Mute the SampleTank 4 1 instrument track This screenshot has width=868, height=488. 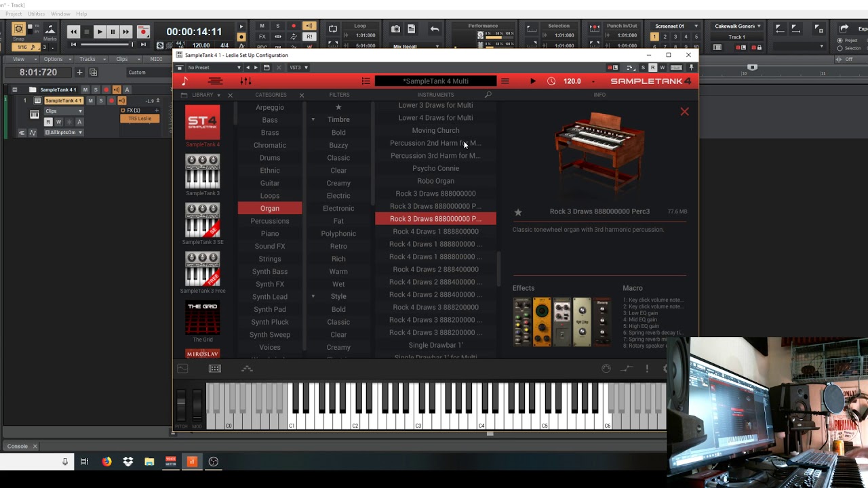[90, 100]
